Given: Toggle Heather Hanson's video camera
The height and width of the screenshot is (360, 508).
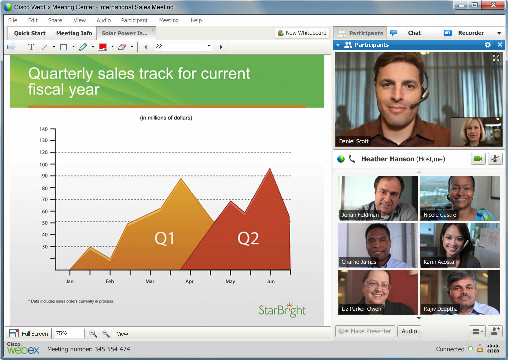Looking at the screenshot, I should [478, 159].
